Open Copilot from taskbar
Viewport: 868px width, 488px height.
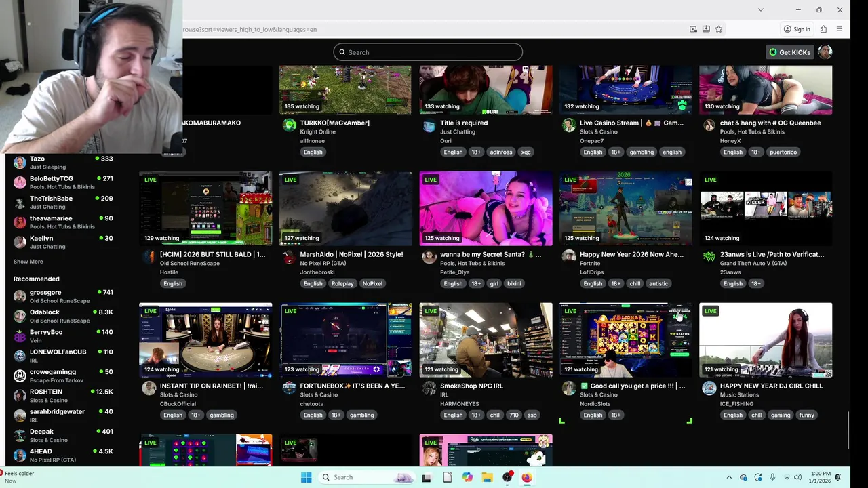point(467,477)
